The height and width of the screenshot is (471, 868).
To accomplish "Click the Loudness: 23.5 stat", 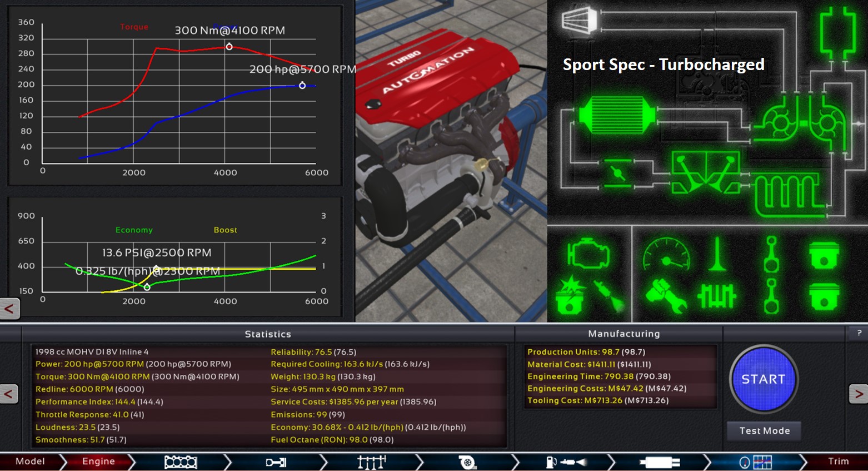I will point(77,428).
